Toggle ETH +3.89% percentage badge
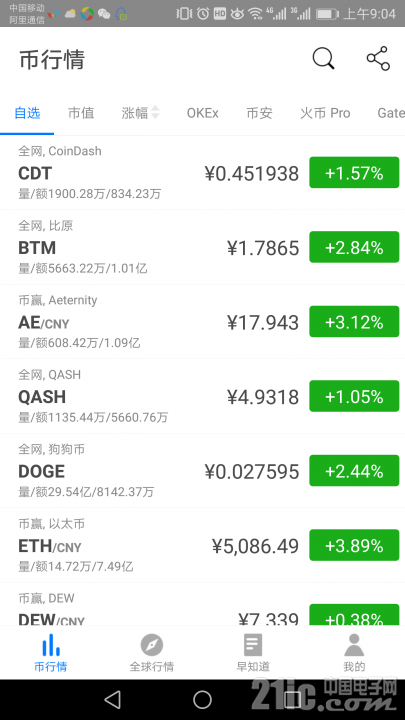This screenshot has height=720, width=405. pos(354,545)
